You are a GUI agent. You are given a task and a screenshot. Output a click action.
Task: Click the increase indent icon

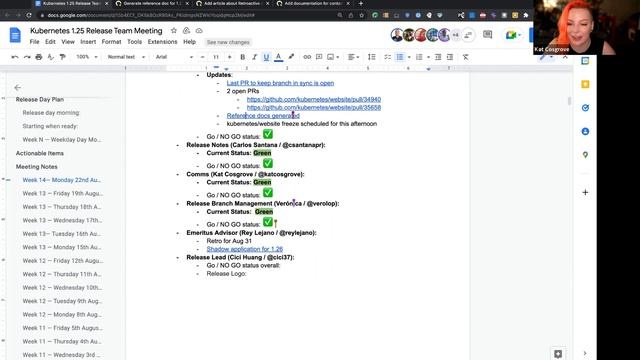(x=450, y=57)
